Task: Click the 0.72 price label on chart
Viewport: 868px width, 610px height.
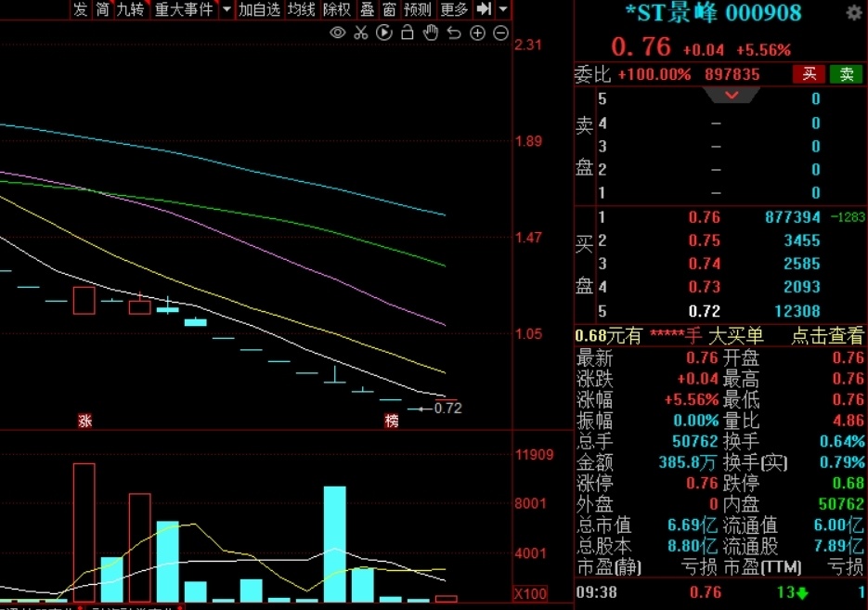Action: [x=447, y=409]
